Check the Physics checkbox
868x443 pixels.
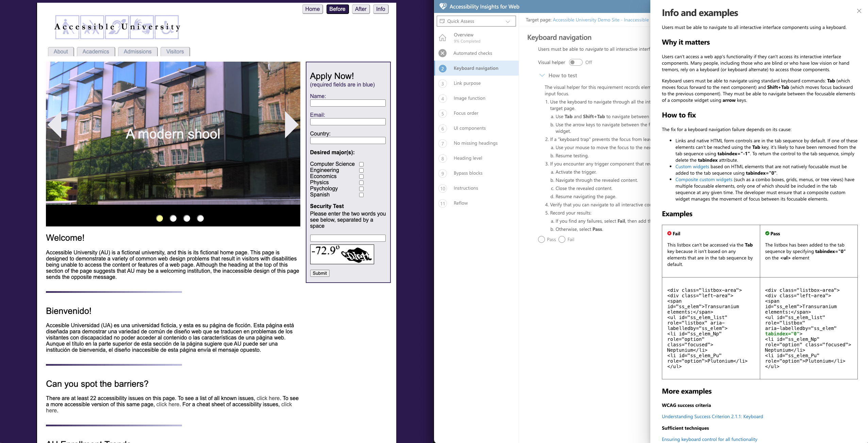[361, 183]
